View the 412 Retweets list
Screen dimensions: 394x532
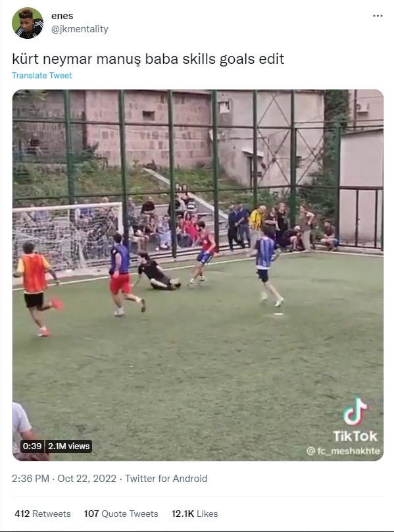pos(43,514)
